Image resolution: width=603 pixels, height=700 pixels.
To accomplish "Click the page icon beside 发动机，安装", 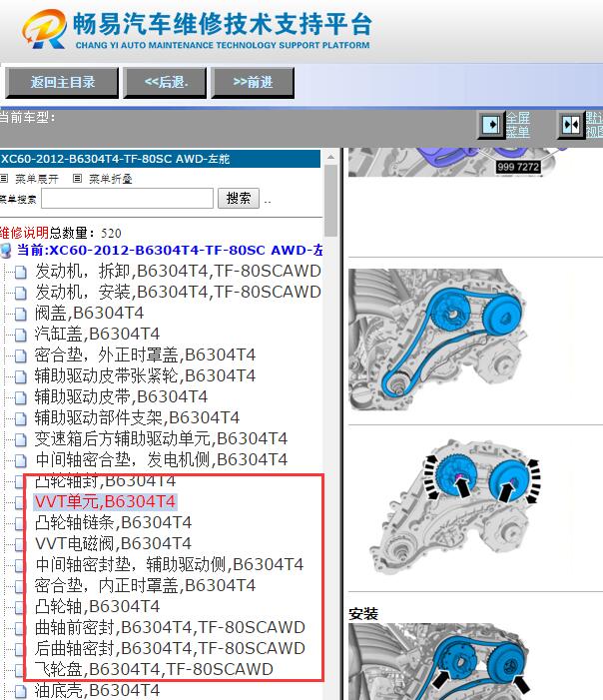I will click(x=21, y=293).
